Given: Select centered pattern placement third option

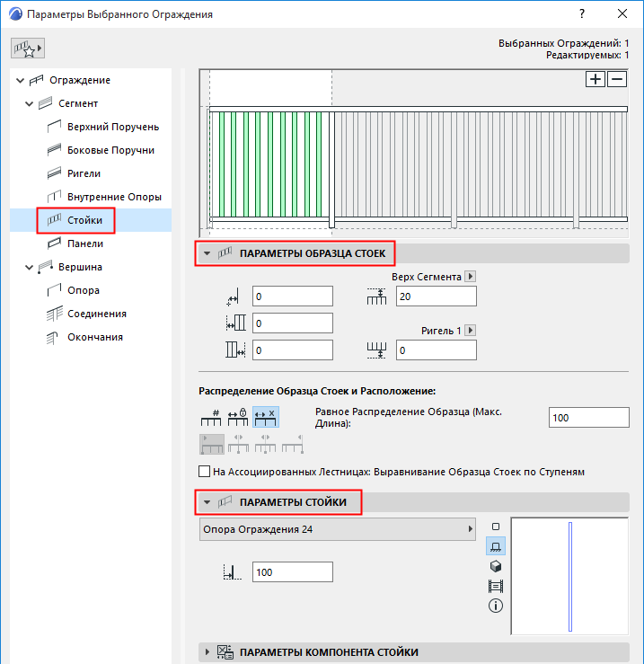Looking at the screenshot, I should point(266,444).
